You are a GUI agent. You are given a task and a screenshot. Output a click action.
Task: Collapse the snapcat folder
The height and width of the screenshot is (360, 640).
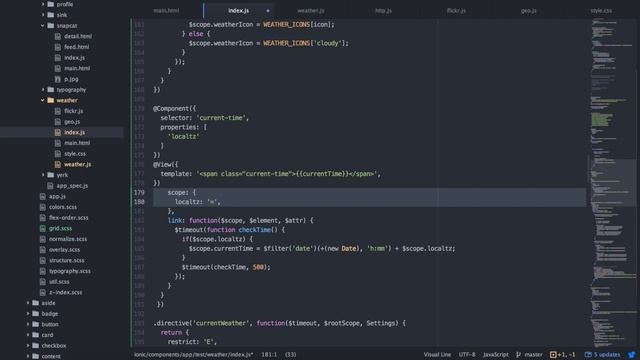pos(42,25)
